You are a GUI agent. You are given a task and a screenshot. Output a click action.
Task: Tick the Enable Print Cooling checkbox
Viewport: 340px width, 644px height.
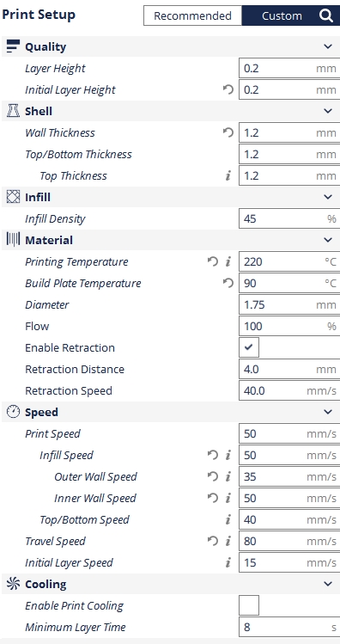point(249,605)
